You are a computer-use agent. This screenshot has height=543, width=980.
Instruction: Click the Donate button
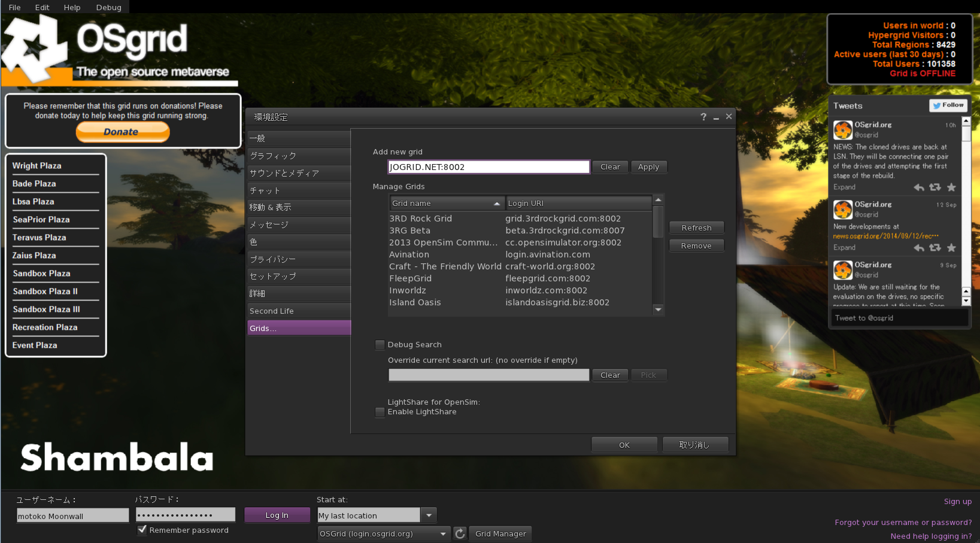click(x=123, y=132)
